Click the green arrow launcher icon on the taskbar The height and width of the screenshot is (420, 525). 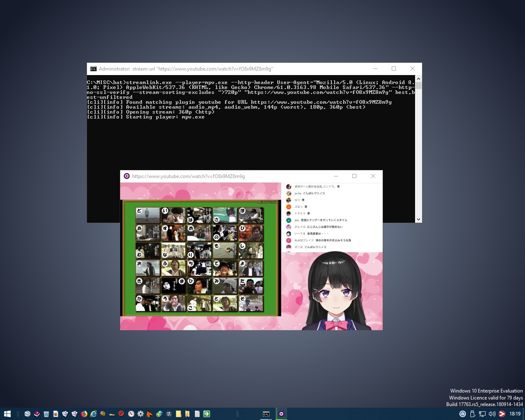pyautogui.click(x=206, y=414)
